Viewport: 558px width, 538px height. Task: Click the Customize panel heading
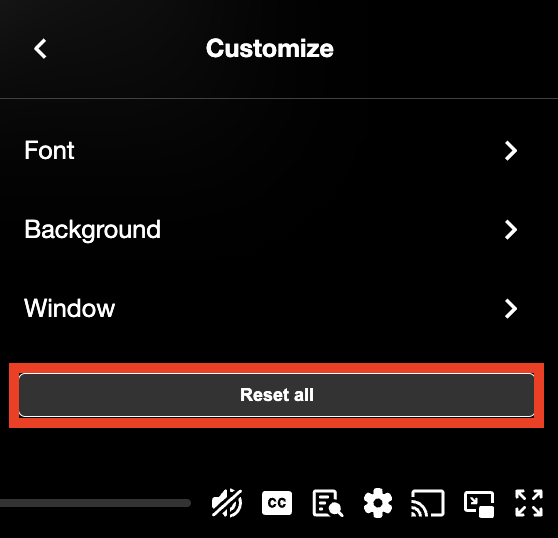pos(270,48)
